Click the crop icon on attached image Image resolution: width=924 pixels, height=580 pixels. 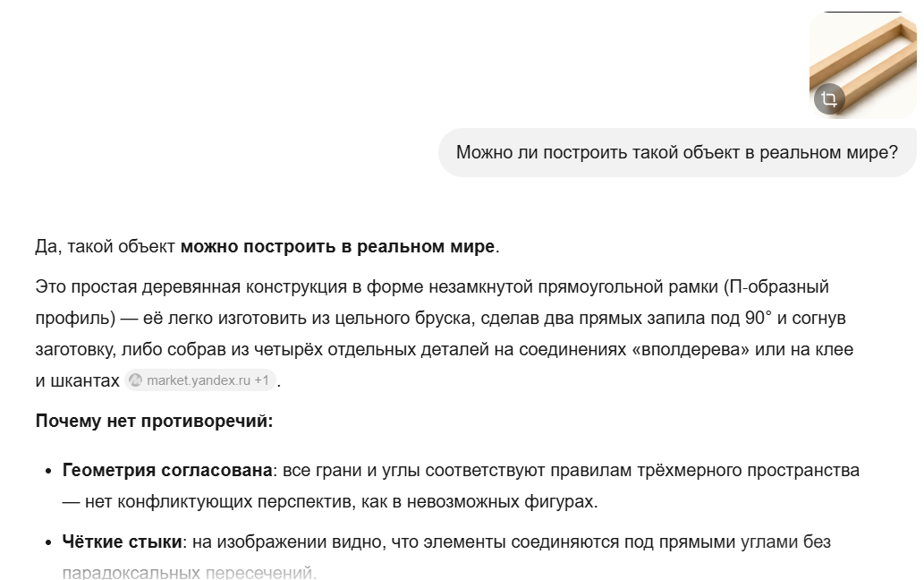click(829, 99)
